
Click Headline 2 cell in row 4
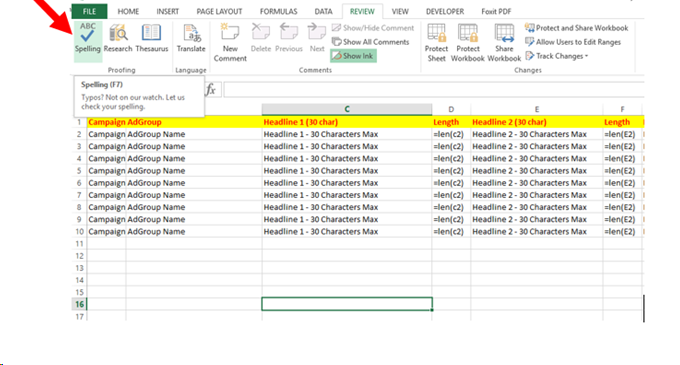(x=536, y=159)
